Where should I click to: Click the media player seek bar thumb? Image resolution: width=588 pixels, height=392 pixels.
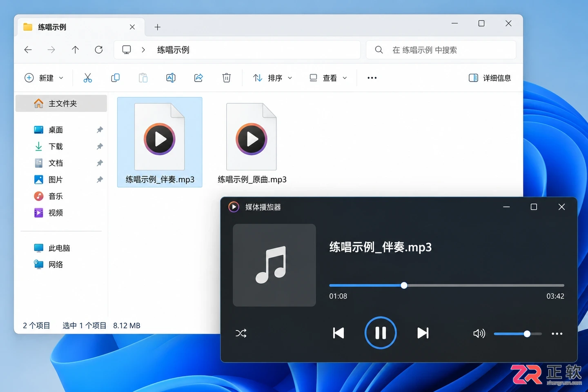[x=404, y=285]
